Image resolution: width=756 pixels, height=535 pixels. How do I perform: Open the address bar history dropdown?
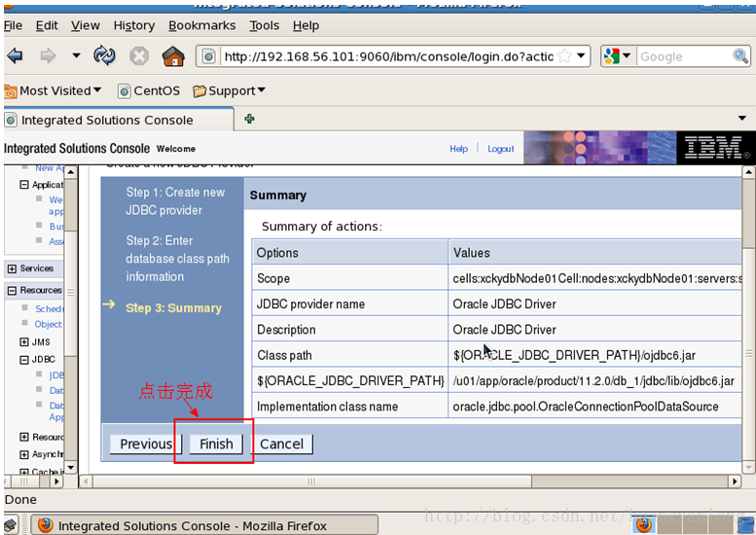(582, 55)
